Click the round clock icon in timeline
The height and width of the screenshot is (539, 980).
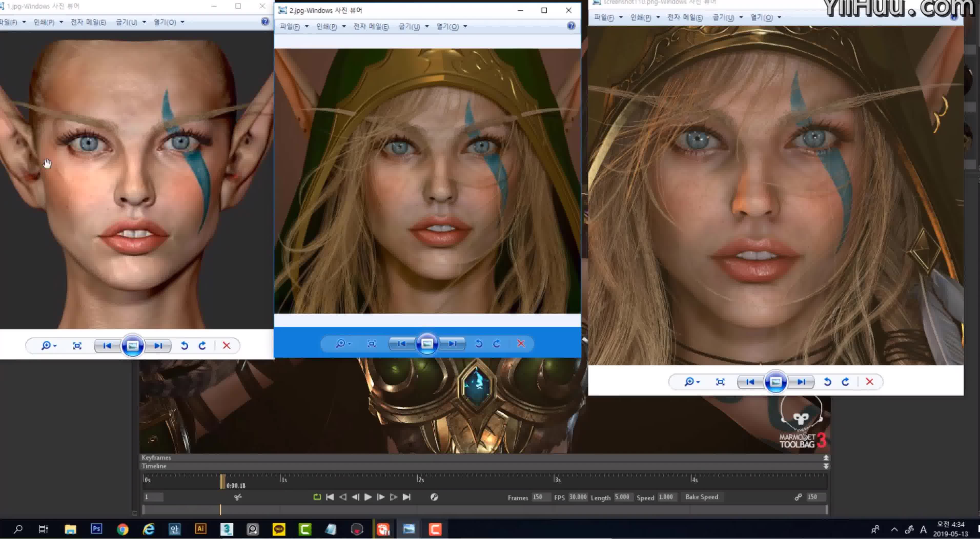[434, 497]
